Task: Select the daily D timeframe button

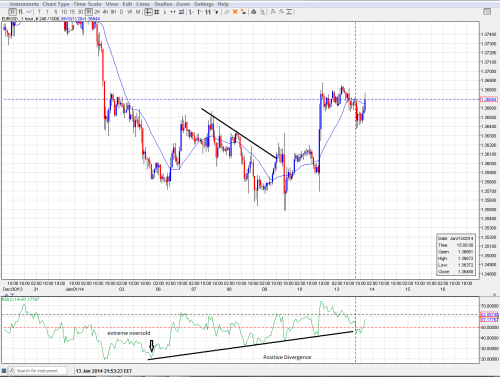Action: 121,12
